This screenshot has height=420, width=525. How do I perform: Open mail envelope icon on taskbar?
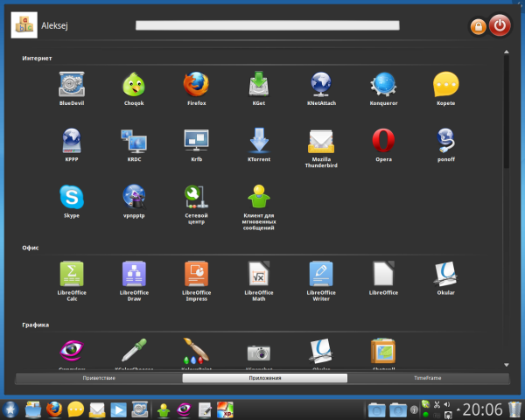[x=97, y=410]
